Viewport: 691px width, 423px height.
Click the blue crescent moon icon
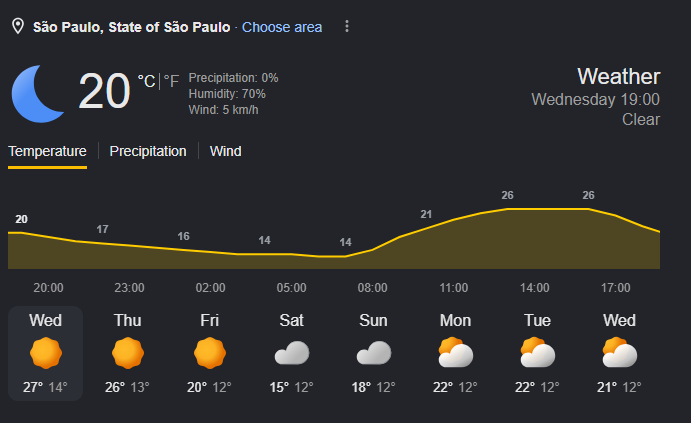click(38, 94)
